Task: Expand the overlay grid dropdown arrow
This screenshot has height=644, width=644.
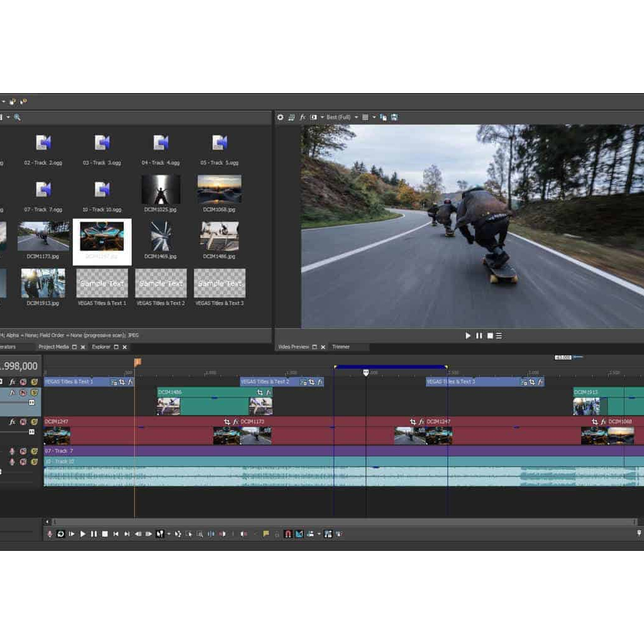Action: pos(374,118)
